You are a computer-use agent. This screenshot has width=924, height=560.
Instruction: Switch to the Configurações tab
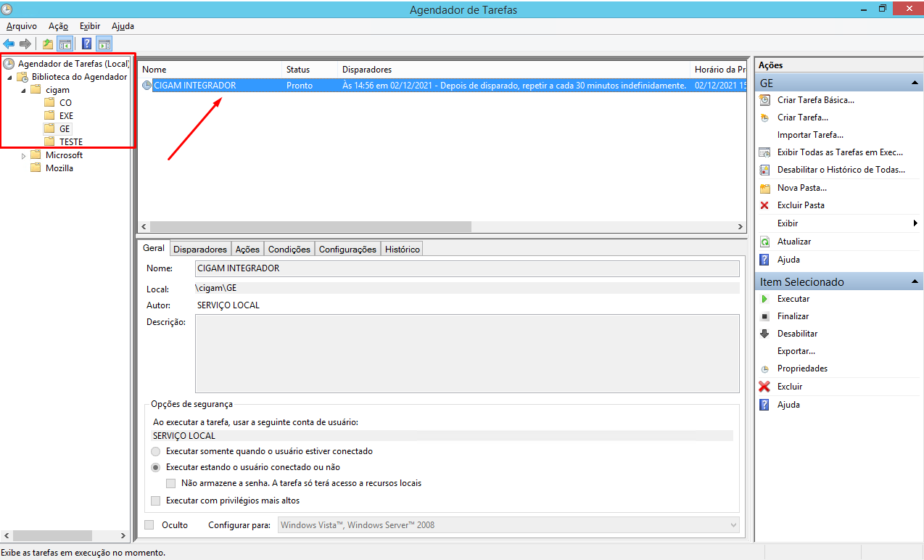[x=347, y=249]
